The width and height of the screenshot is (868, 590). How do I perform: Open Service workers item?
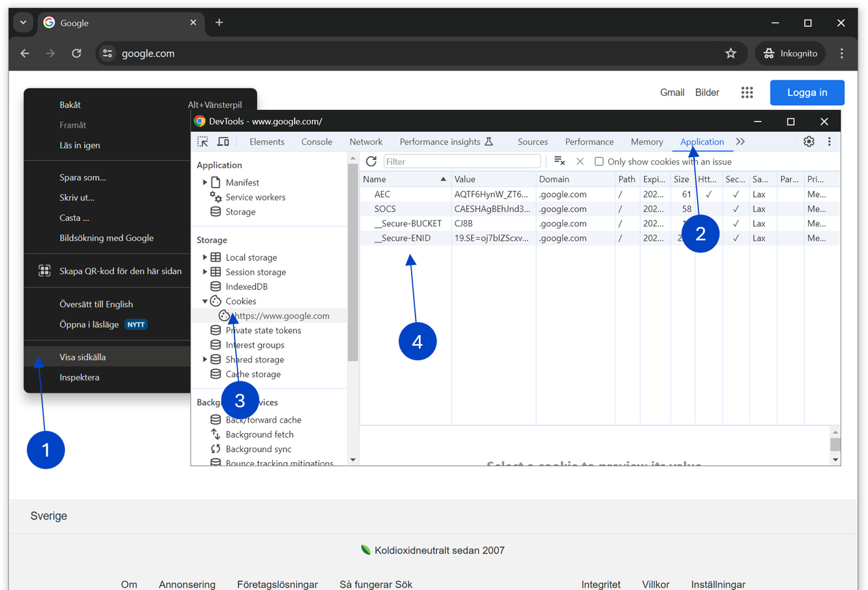(255, 197)
